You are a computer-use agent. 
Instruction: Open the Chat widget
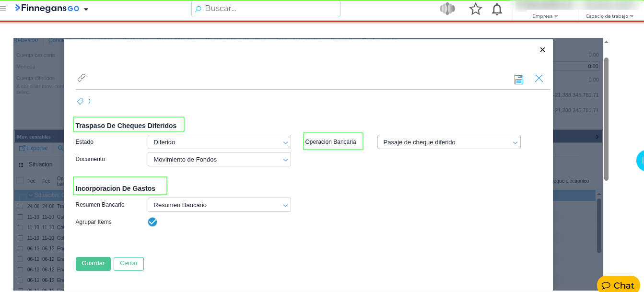click(618, 285)
